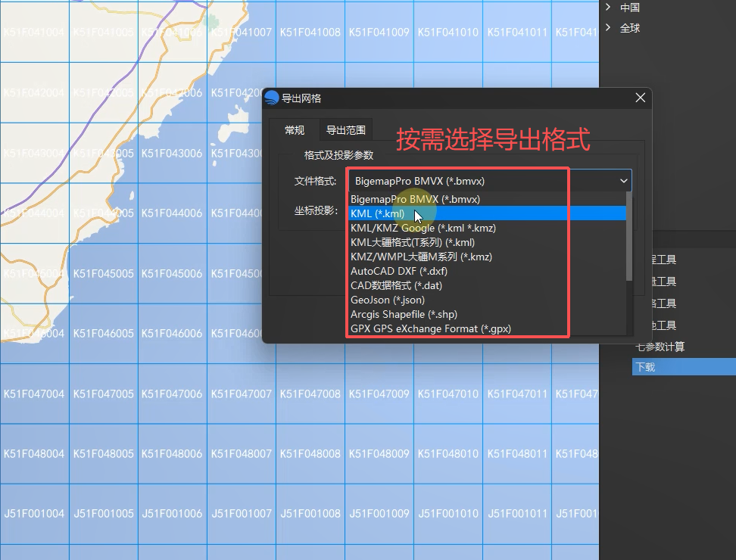The image size is (736, 560).
Task: Click grid cell K51F047011 on map
Action: 517,394
